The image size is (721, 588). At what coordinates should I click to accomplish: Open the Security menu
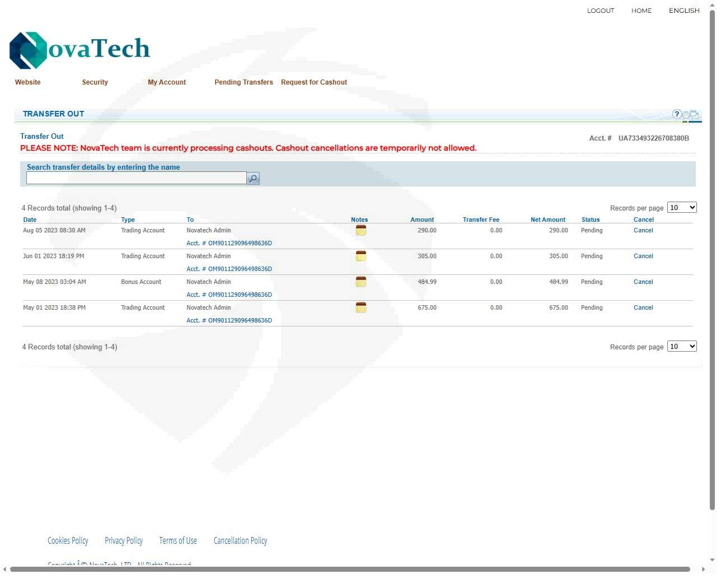(x=95, y=82)
